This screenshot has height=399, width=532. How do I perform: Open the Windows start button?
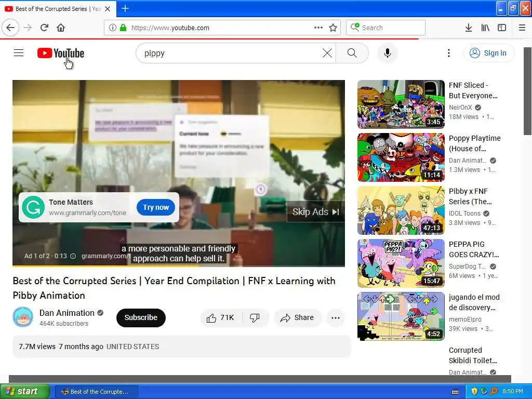coord(24,392)
